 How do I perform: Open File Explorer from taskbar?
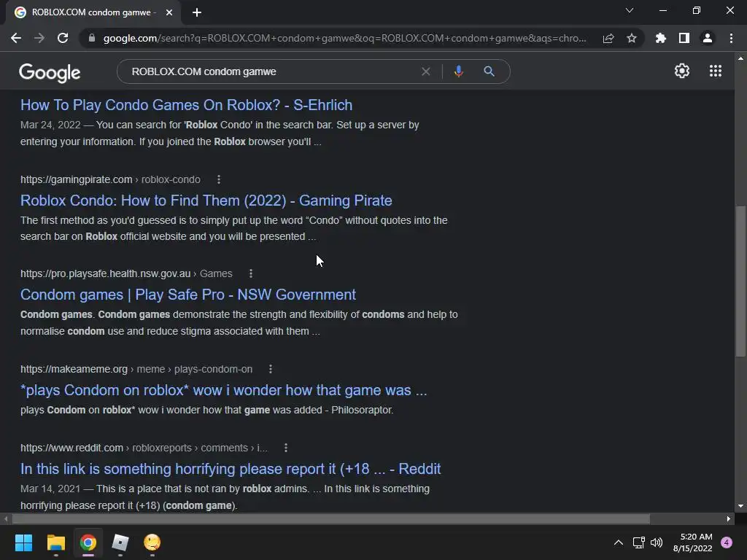click(x=55, y=542)
